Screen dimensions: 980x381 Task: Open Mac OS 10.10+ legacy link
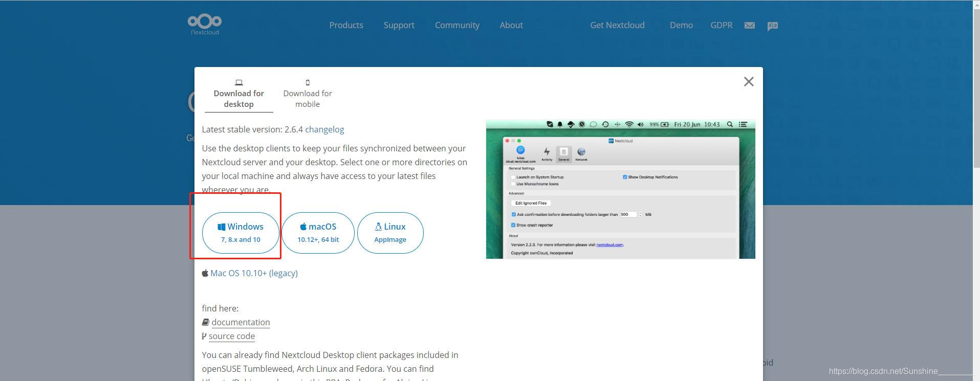253,273
